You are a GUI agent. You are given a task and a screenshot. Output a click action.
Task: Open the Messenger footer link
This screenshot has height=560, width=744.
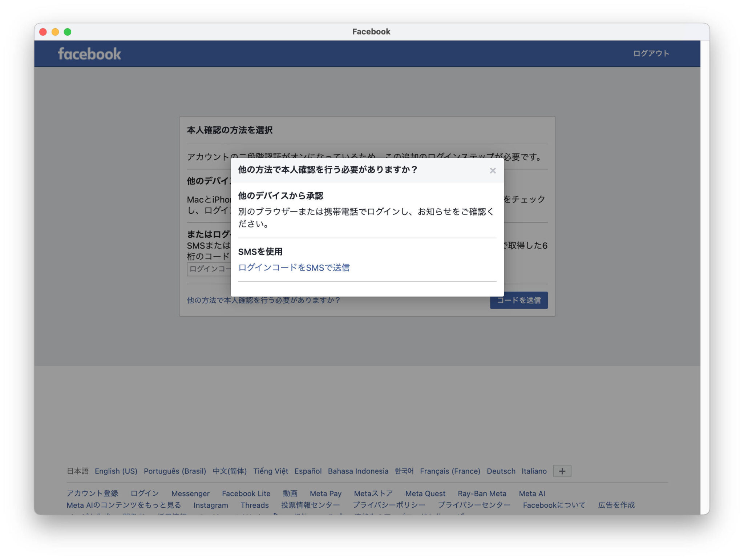[x=190, y=493]
